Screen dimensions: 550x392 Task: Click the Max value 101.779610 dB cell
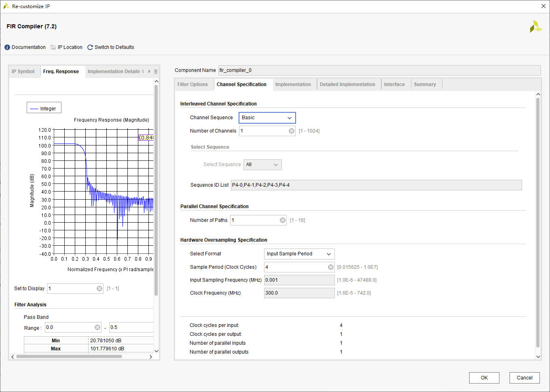[x=121, y=349]
